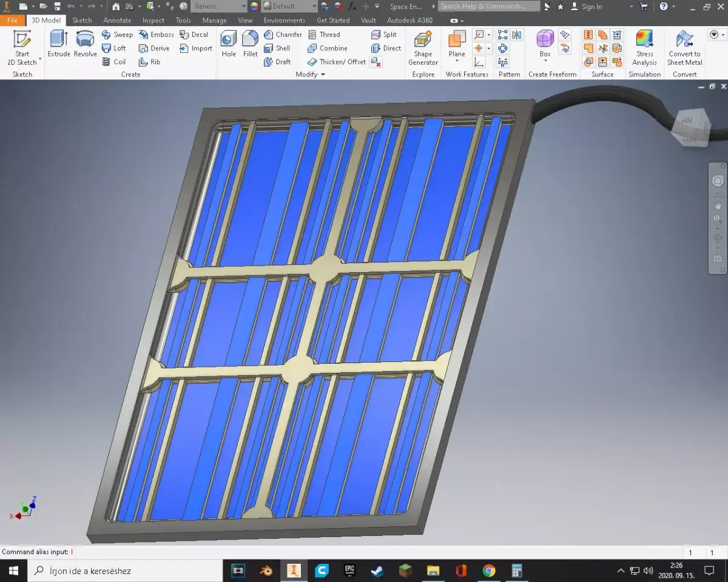Open the Autodesk A360 tab
The width and height of the screenshot is (728, 582).
[x=410, y=20]
